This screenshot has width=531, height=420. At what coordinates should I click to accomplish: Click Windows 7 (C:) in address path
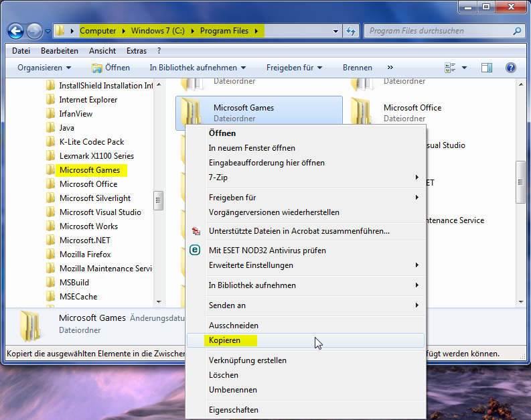tap(158, 31)
